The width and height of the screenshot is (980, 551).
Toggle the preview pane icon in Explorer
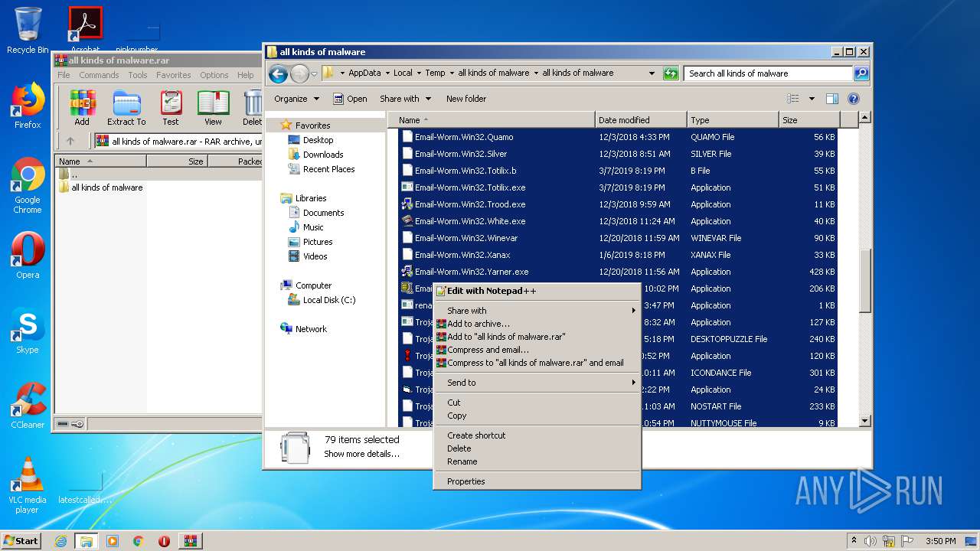pyautogui.click(x=832, y=99)
